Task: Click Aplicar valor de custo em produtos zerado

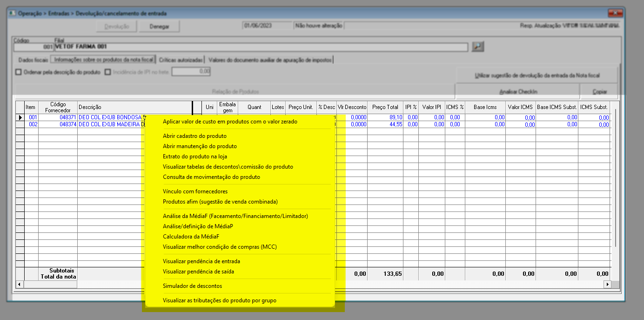Action: (230, 122)
